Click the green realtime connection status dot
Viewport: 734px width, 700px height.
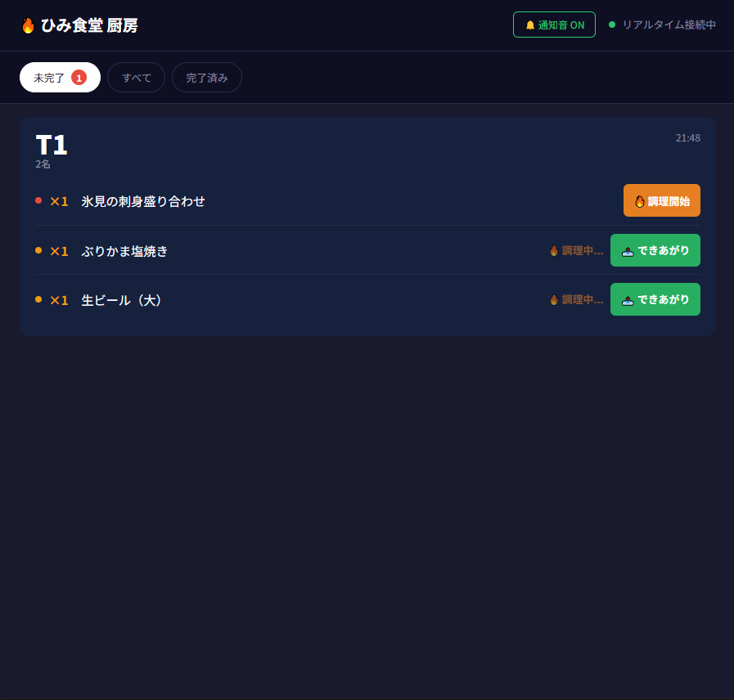coord(612,25)
